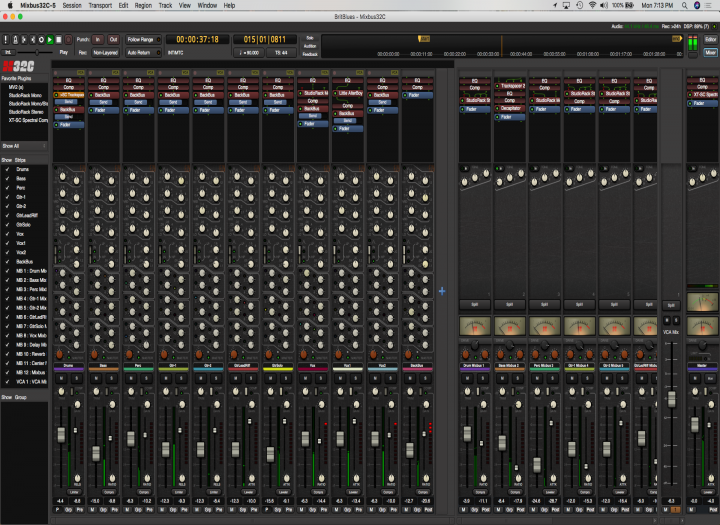
Task: Open the Session menu
Action: pos(72,6)
